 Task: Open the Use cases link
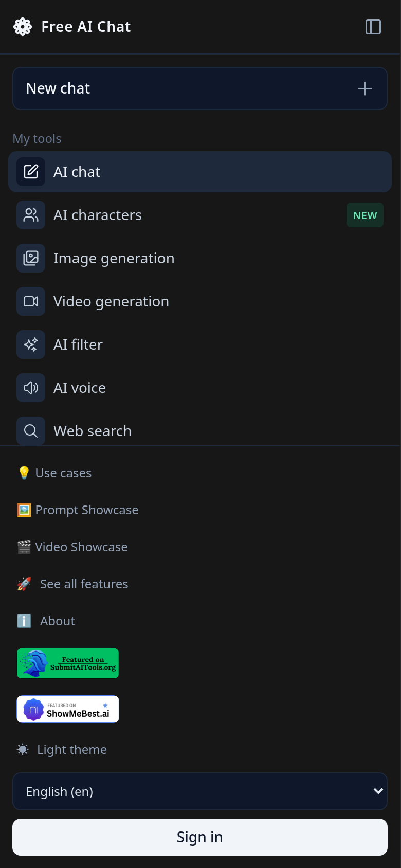(x=54, y=473)
